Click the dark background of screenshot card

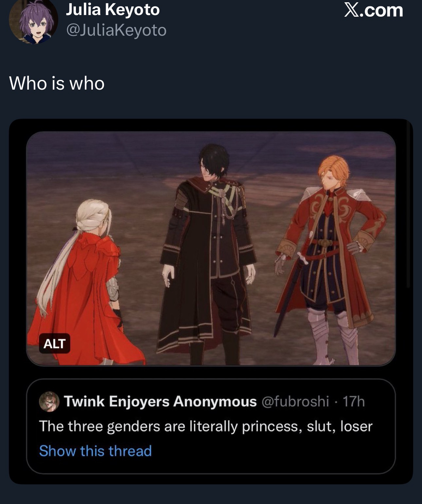pos(211,125)
